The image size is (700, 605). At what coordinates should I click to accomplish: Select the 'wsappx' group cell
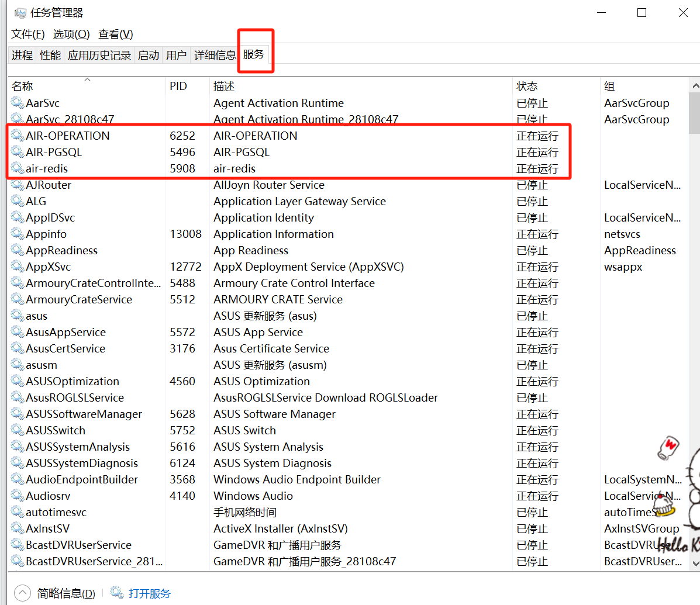623,267
